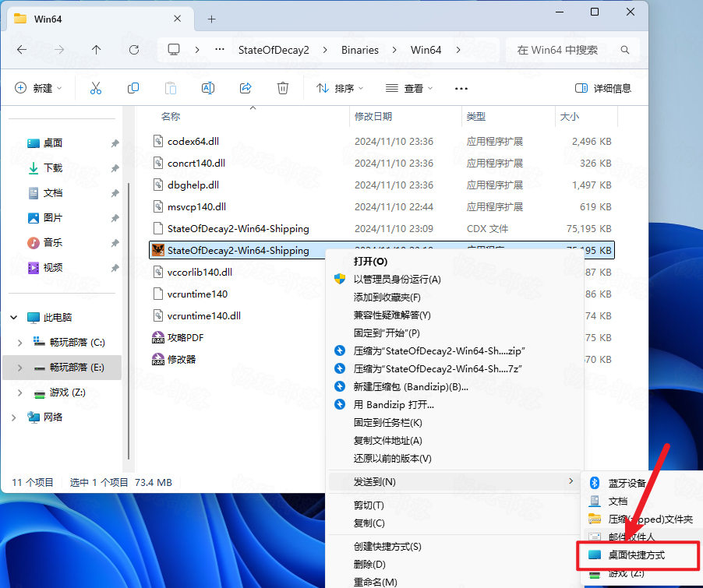This screenshot has width=703, height=588.
Task: Sort by 类型 column header
Action: 475,117
